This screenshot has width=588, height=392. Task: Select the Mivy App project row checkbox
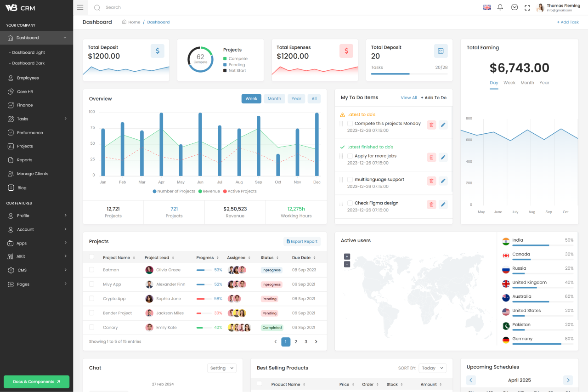click(x=91, y=284)
